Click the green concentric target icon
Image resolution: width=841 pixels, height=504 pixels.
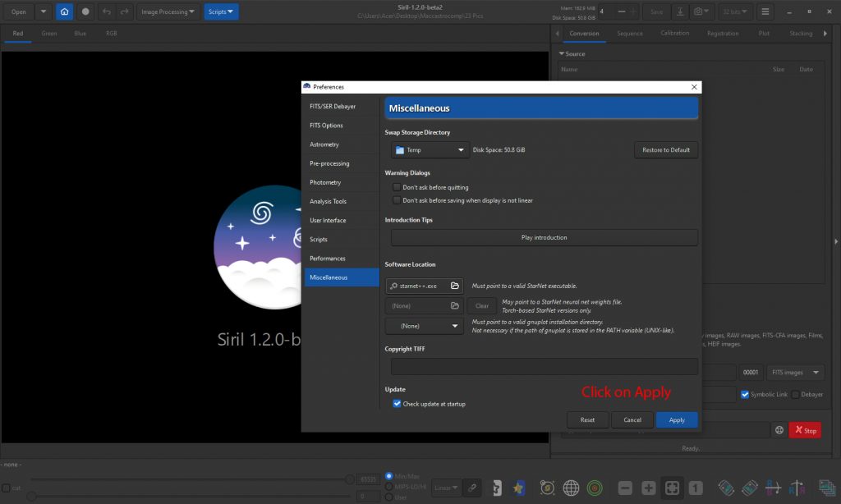[595, 488]
